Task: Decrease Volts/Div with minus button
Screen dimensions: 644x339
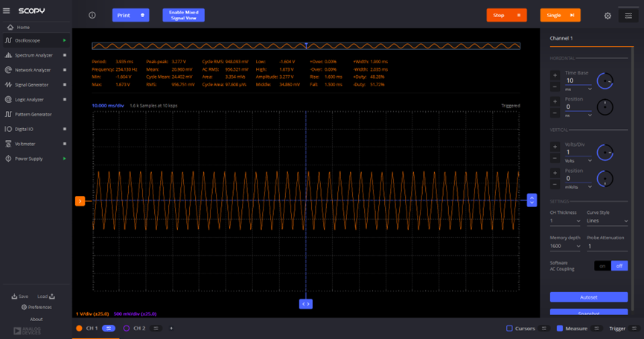Action: coord(555,158)
